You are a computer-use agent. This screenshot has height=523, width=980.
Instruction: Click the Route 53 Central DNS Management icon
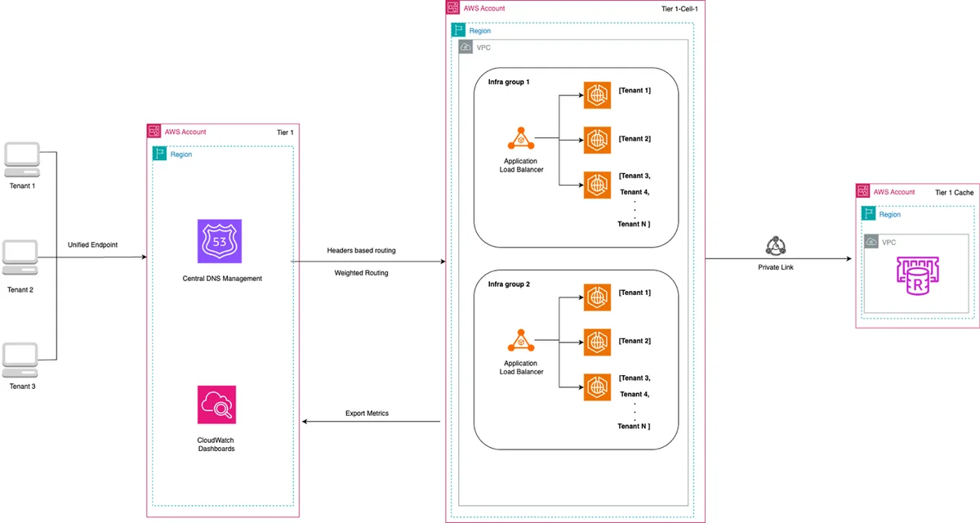(x=220, y=241)
